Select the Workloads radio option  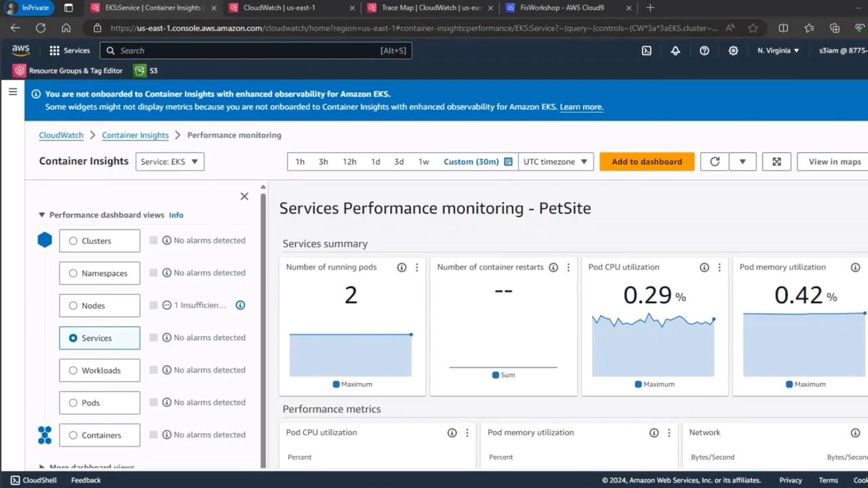[x=73, y=371]
